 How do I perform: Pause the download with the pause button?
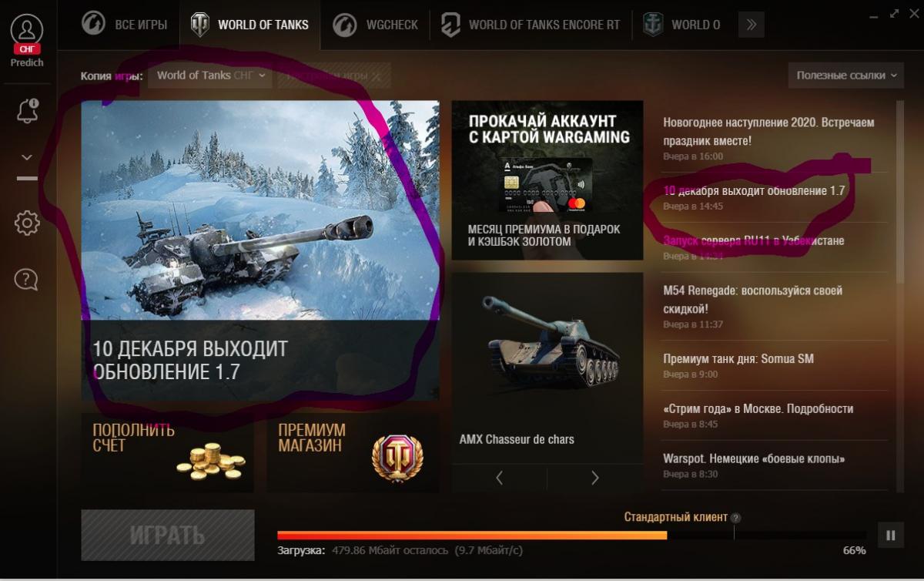891,535
